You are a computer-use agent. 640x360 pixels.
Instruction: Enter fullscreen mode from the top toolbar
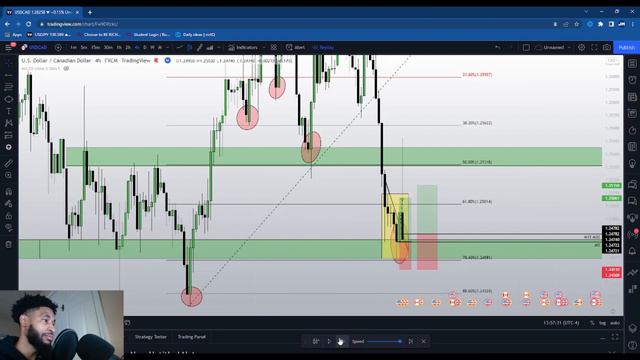click(x=594, y=47)
